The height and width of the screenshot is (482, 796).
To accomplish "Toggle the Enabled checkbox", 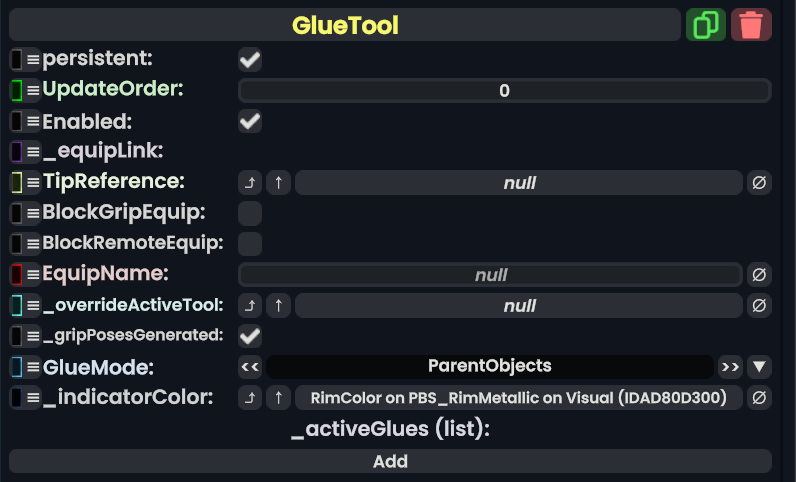I will [x=250, y=122].
